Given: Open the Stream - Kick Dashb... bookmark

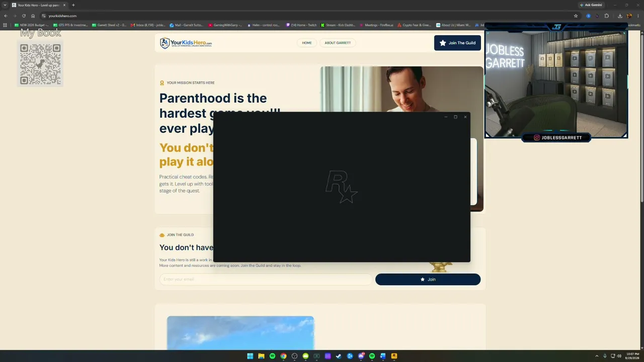Looking at the screenshot, I should click(x=338, y=25).
